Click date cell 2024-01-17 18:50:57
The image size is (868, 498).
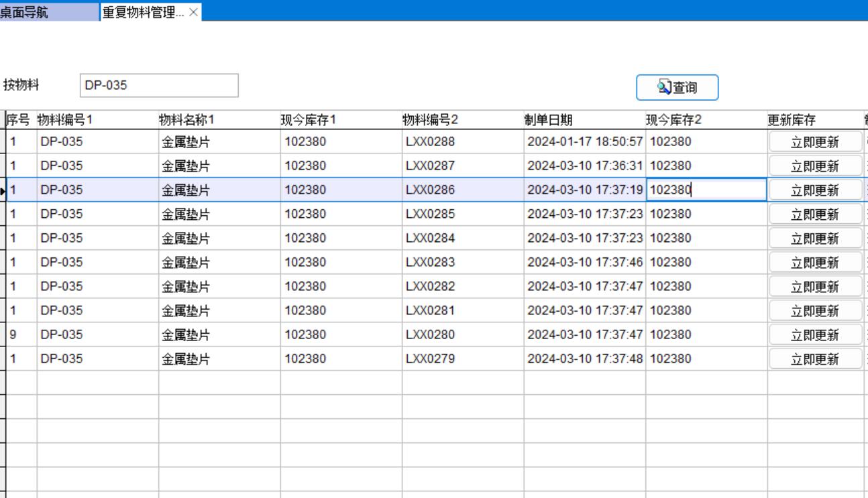click(584, 142)
